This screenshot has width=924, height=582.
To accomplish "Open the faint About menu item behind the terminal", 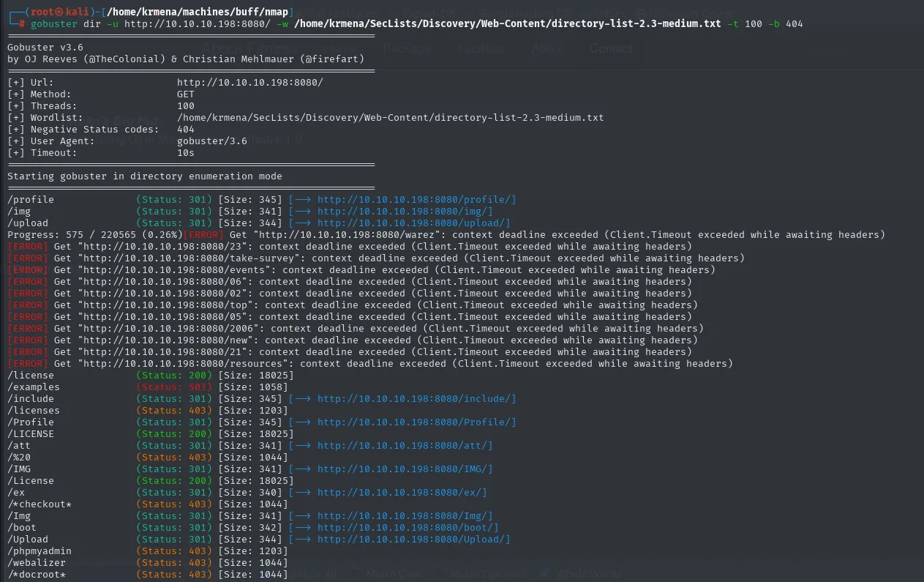I will click(x=547, y=48).
